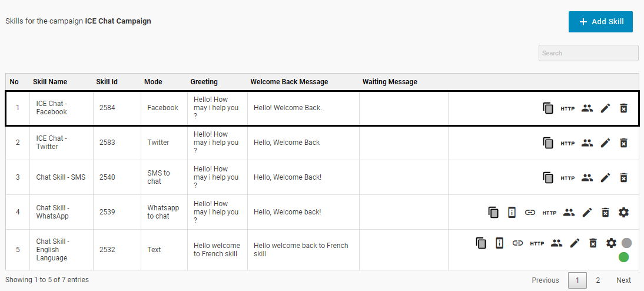The width and height of the screenshot is (644, 291).
Task: Delete the ICE Chat - Twitter skill
Action: coord(624,143)
